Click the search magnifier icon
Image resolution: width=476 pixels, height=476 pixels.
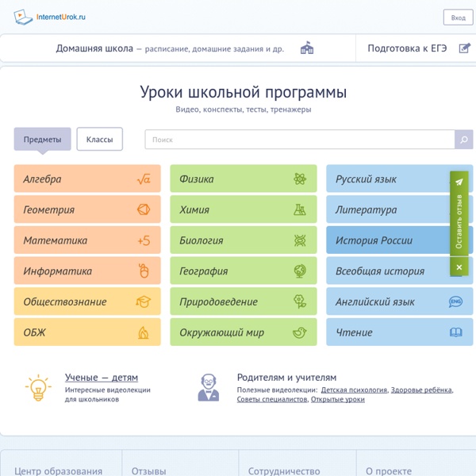[x=464, y=140]
